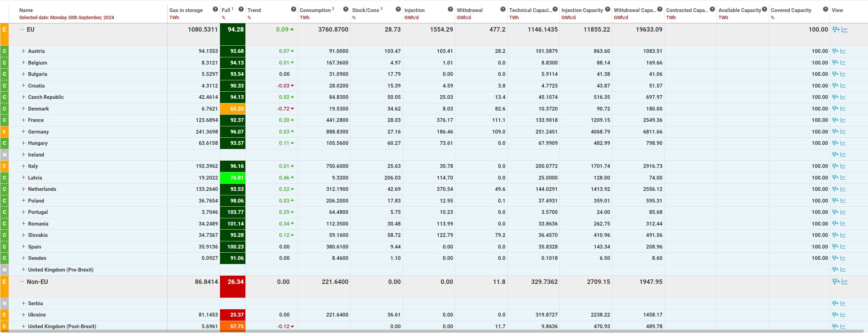Click Slovakia's gas in storage value 34.7367

[208, 235]
